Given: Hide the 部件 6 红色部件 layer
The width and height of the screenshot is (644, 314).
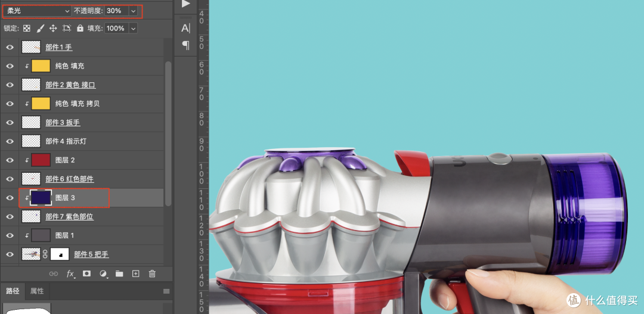Looking at the screenshot, I should click(x=10, y=179).
